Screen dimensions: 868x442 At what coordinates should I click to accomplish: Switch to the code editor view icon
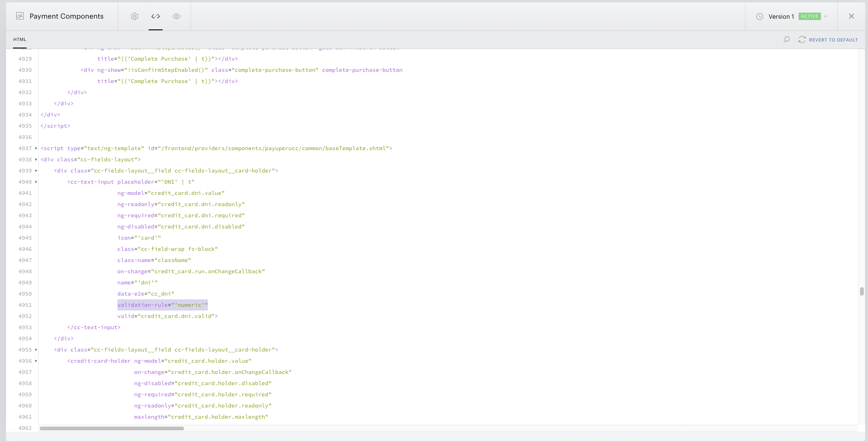click(156, 16)
